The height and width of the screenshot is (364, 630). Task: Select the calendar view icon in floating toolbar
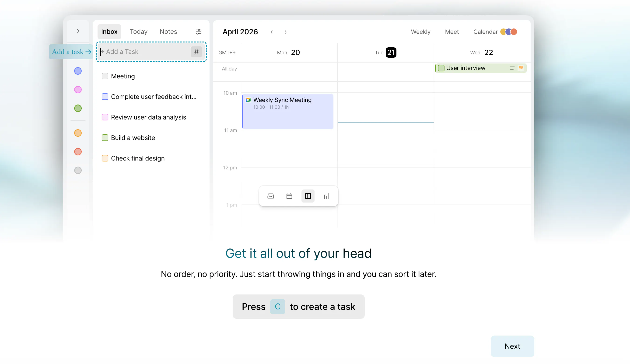289,196
